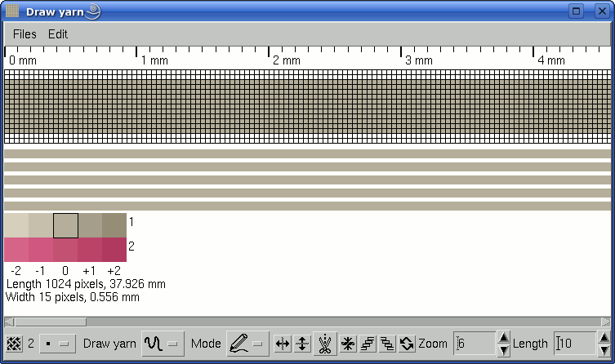Viewport: 615px width, 364px height.
Task: Increase Zoom with the up arrow
Action: click(504, 337)
